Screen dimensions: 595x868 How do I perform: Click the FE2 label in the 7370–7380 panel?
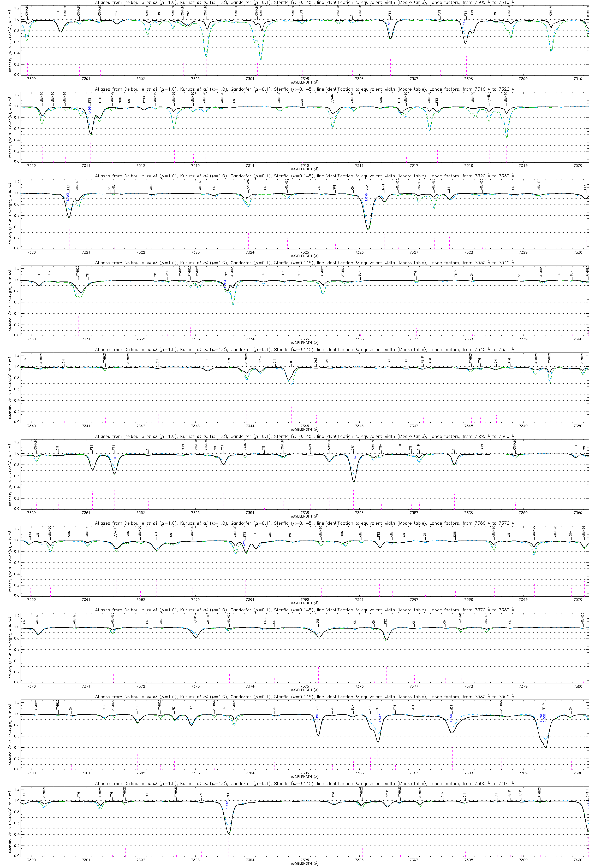click(x=386, y=621)
